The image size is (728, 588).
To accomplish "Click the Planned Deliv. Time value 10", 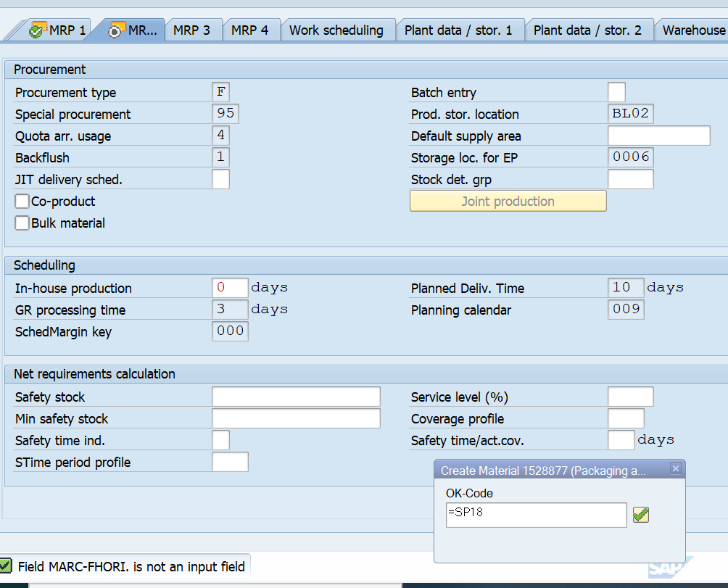I will tap(625, 287).
